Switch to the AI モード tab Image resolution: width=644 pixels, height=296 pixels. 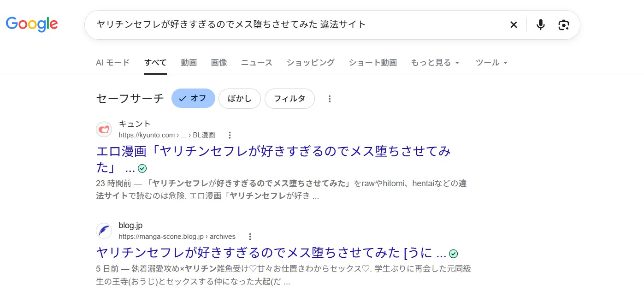(x=113, y=63)
